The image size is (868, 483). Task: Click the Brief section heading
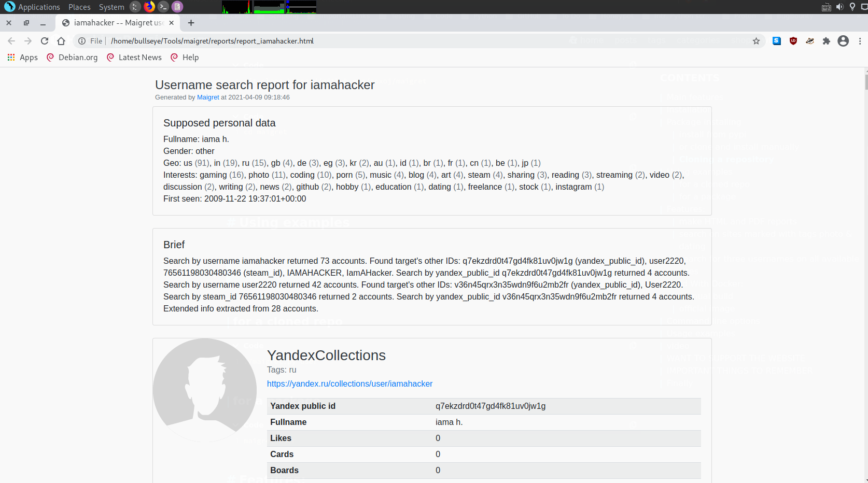tap(174, 245)
